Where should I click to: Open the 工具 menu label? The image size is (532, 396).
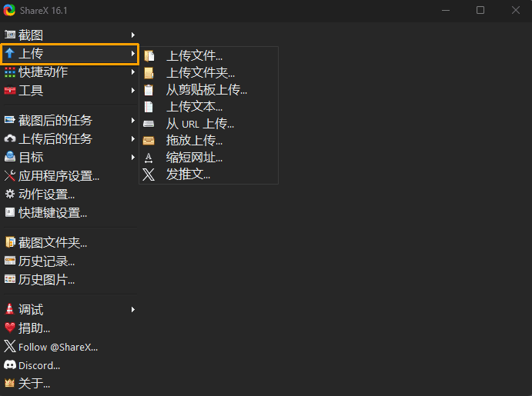pyautogui.click(x=31, y=91)
